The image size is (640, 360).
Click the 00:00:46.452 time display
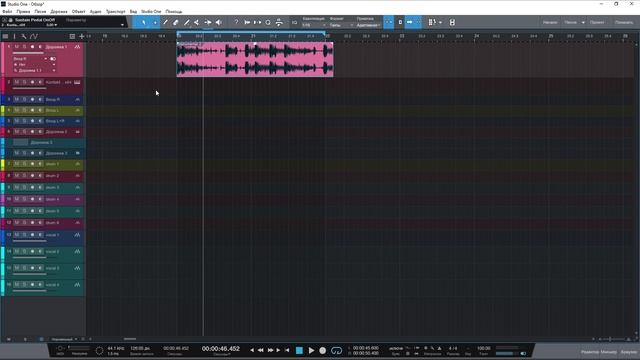221,349
